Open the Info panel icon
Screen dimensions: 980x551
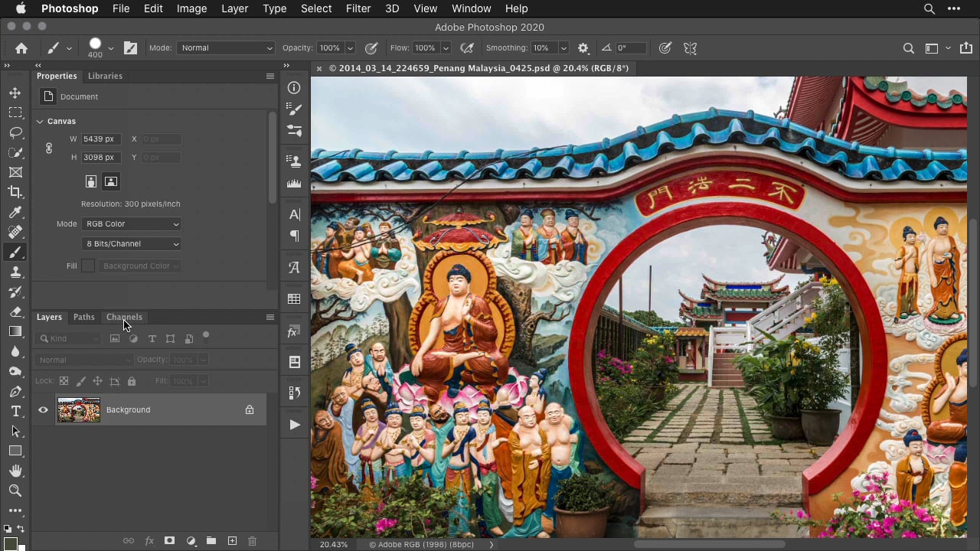tap(294, 87)
